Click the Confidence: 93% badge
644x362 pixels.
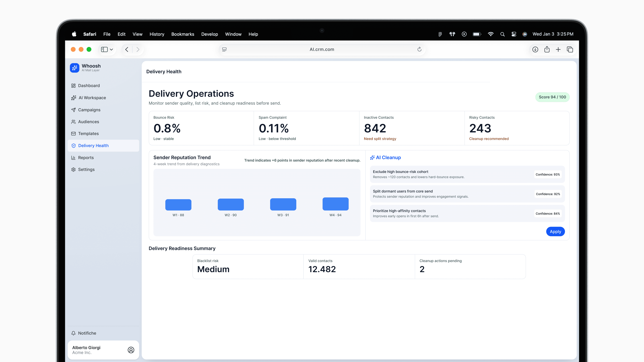coord(548,174)
